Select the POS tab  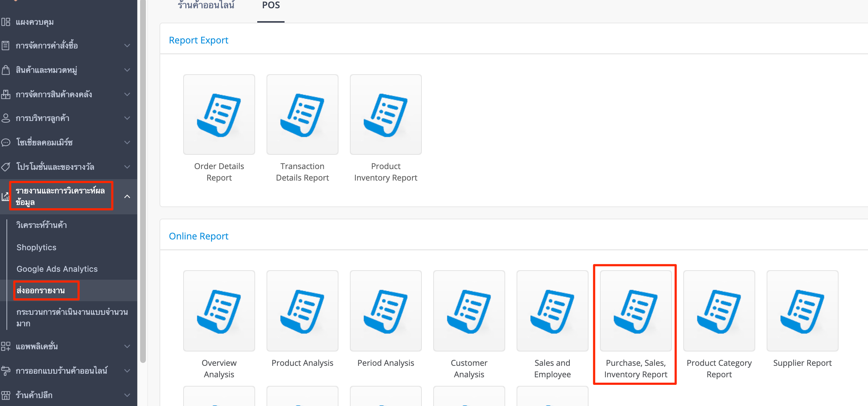click(x=271, y=5)
